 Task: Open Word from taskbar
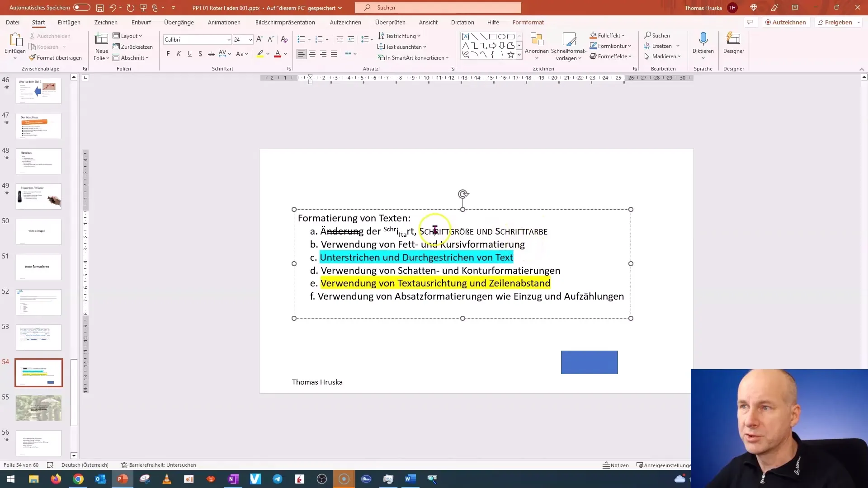[410, 479]
